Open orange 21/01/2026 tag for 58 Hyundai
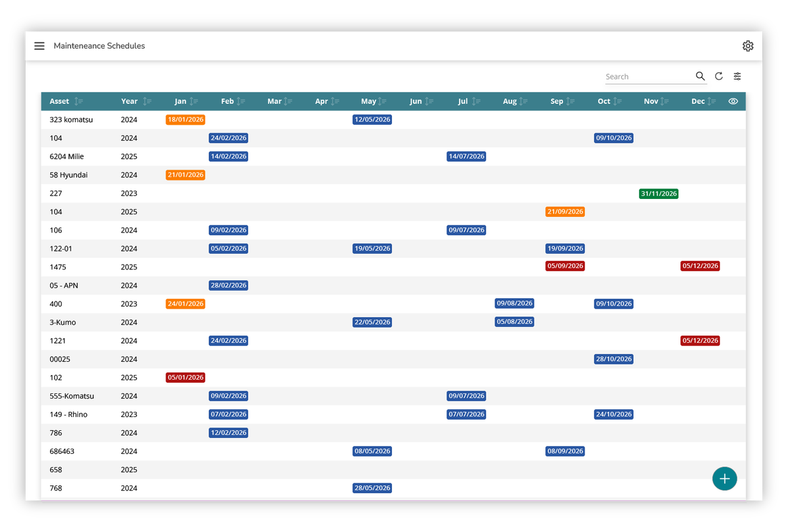 (x=185, y=175)
